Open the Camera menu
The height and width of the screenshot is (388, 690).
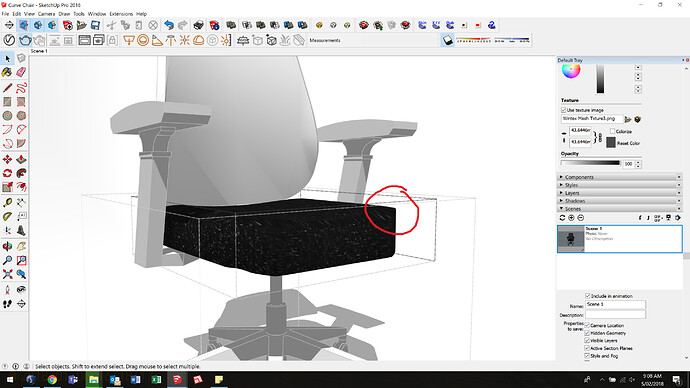(46, 14)
